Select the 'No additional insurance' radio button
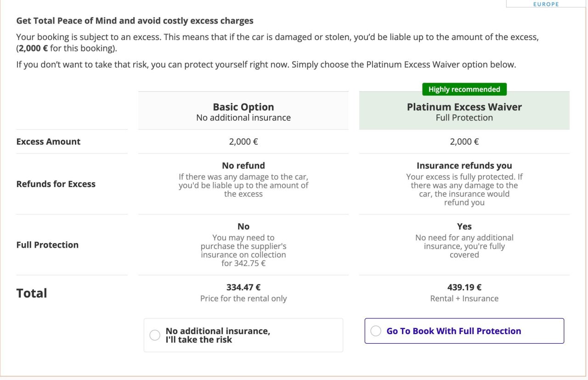Viewport: 588px width, 380px height. pos(155,335)
